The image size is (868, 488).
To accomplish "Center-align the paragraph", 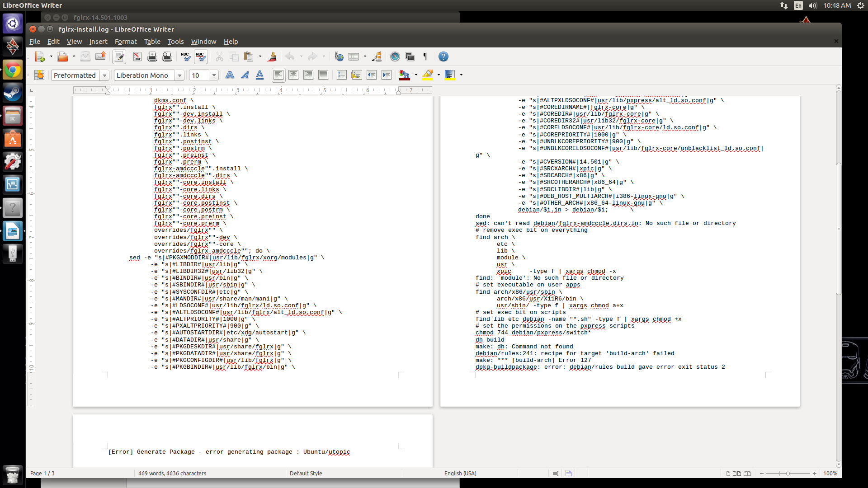I will coord(293,75).
